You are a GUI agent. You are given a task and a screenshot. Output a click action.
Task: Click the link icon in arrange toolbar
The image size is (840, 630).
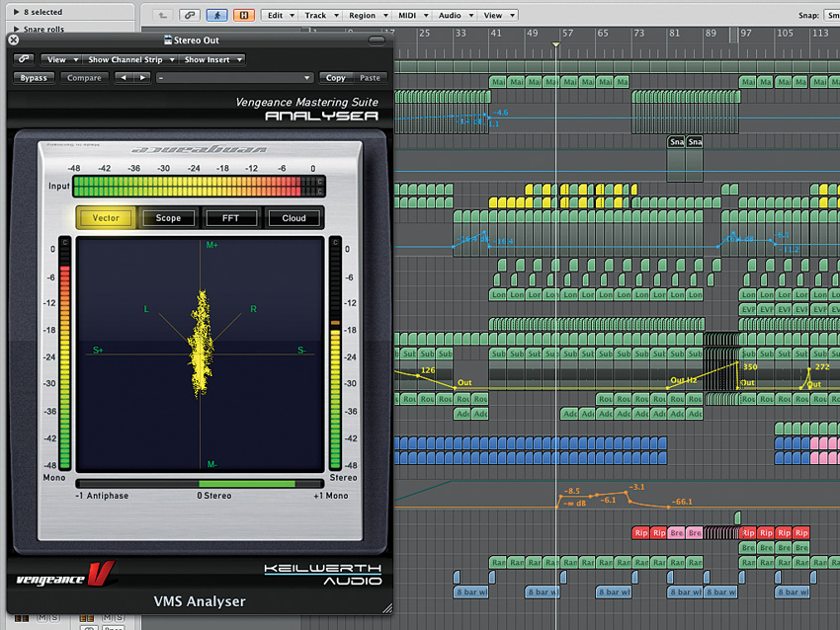pyautogui.click(x=191, y=16)
